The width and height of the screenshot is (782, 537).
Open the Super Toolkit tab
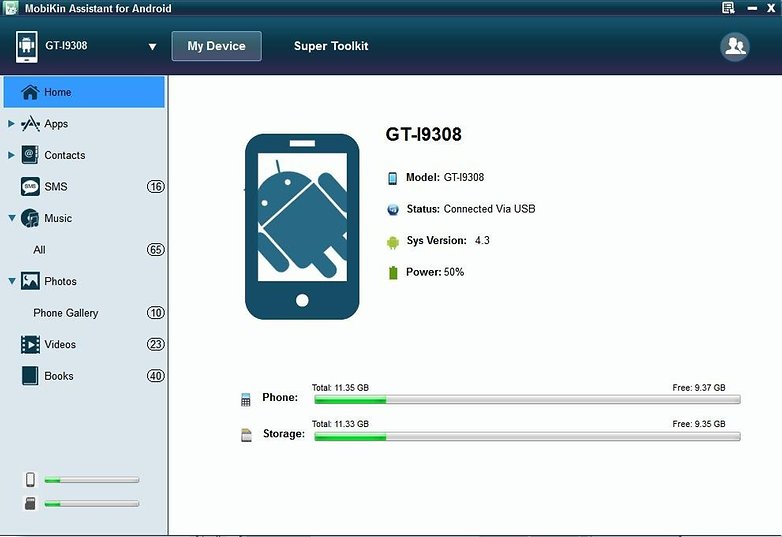click(x=331, y=46)
